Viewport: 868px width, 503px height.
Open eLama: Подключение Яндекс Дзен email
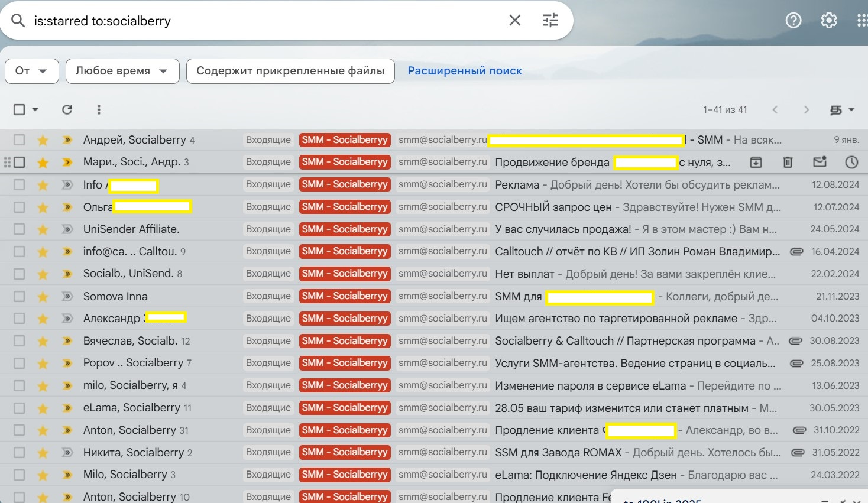(x=637, y=475)
